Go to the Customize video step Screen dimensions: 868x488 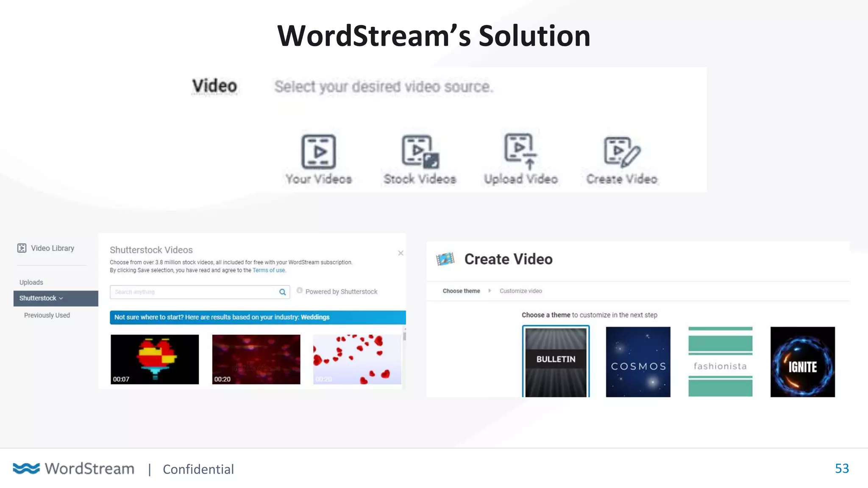tap(520, 291)
